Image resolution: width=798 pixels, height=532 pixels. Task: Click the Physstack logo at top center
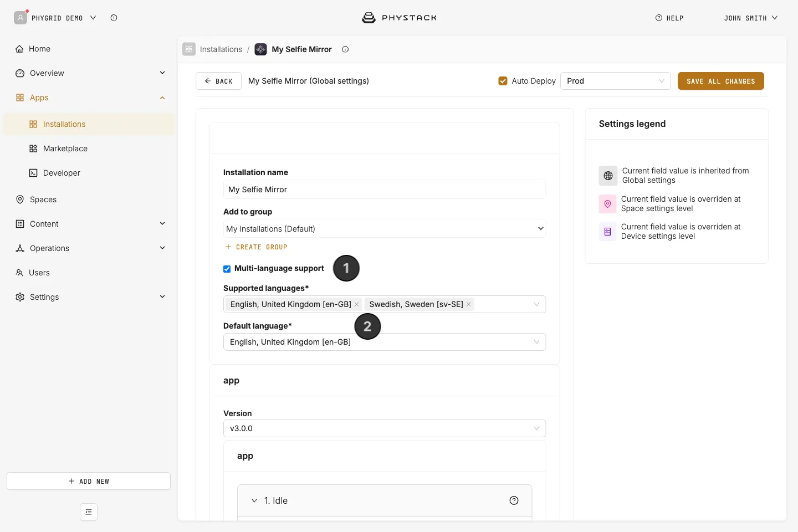[x=399, y=18]
